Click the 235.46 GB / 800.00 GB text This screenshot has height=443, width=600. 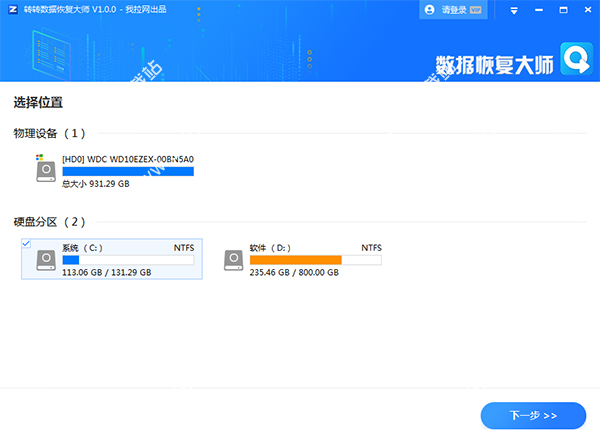tap(294, 272)
